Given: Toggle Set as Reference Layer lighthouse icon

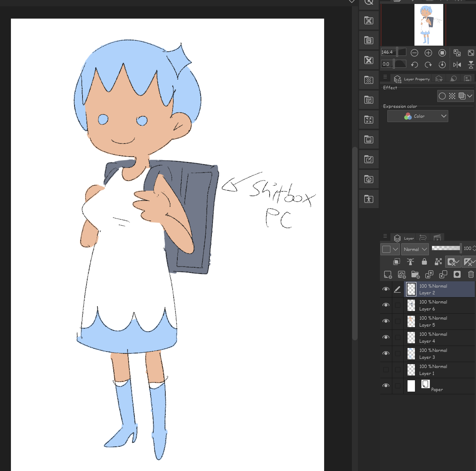Looking at the screenshot, I should coord(410,262).
